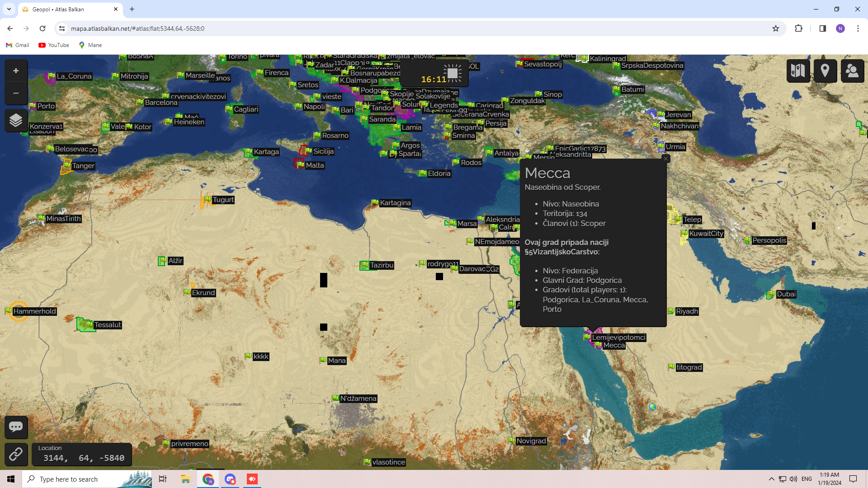Click the map zoom out minus button

click(x=16, y=94)
